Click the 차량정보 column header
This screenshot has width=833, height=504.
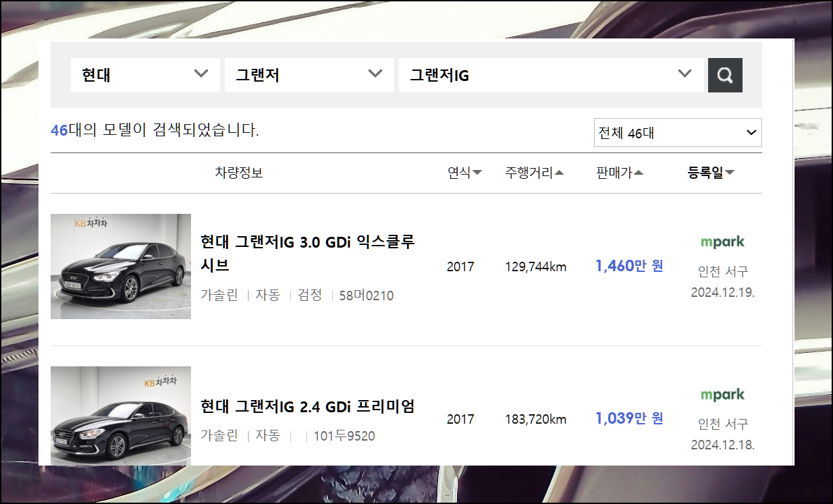tap(239, 173)
